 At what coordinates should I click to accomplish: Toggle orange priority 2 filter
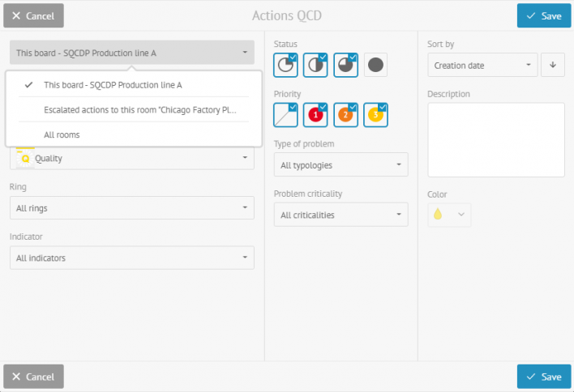(345, 115)
